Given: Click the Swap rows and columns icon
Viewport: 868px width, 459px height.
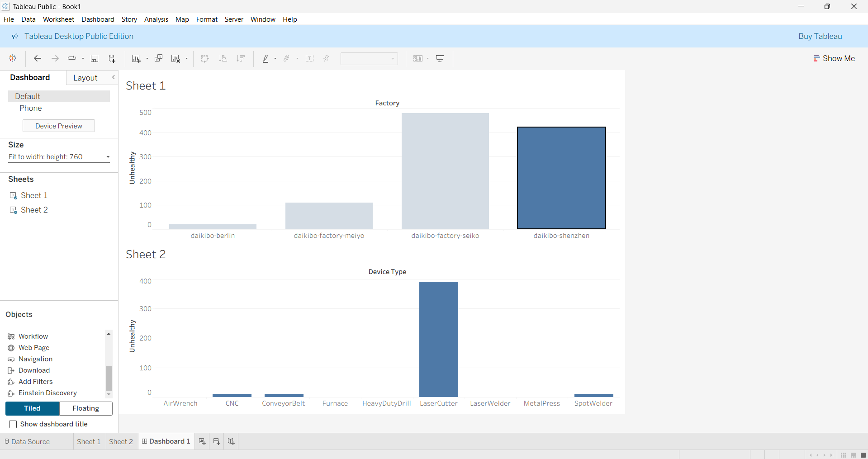Looking at the screenshot, I should click(x=205, y=58).
